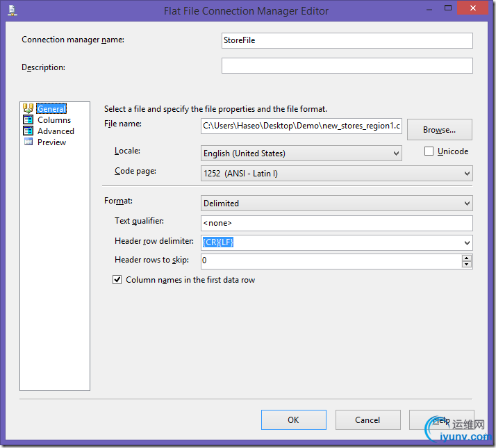The image size is (496, 448).
Task: Click the Cancel button
Action: [x=367, y=420]
